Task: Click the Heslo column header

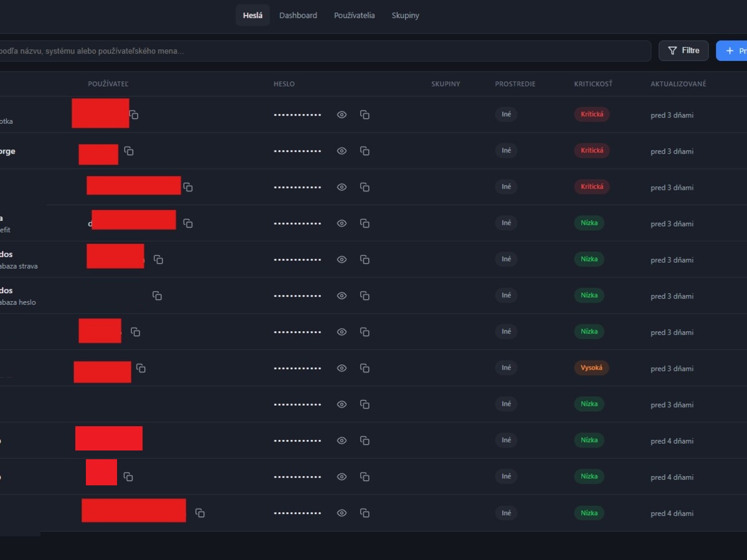Action: [x=284, y=84]
